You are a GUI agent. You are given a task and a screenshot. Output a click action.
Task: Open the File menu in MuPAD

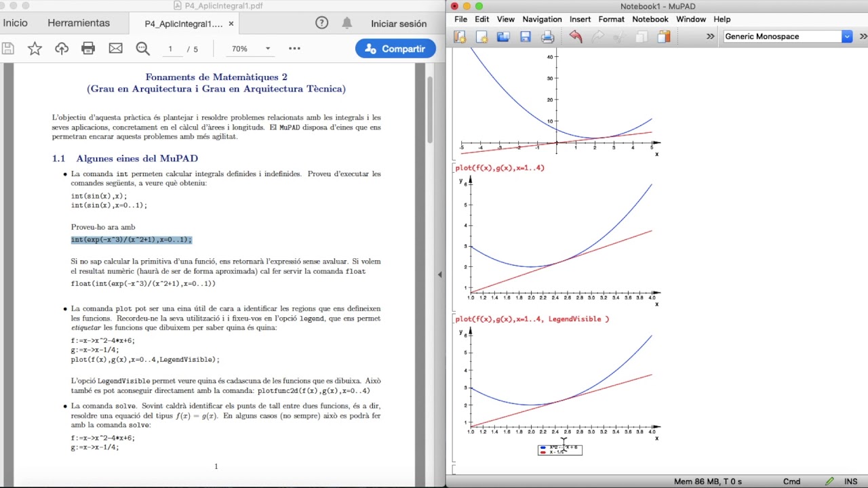460,19
